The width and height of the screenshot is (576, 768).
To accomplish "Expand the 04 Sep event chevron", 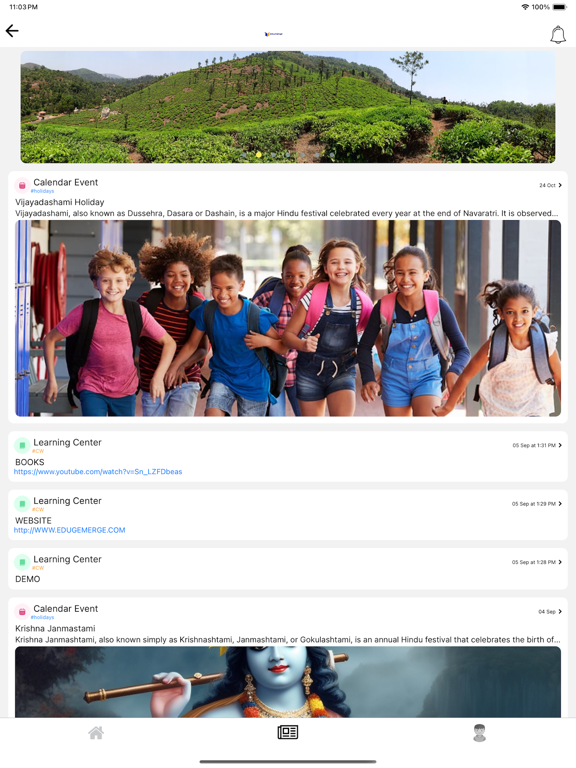I will 560,611.
